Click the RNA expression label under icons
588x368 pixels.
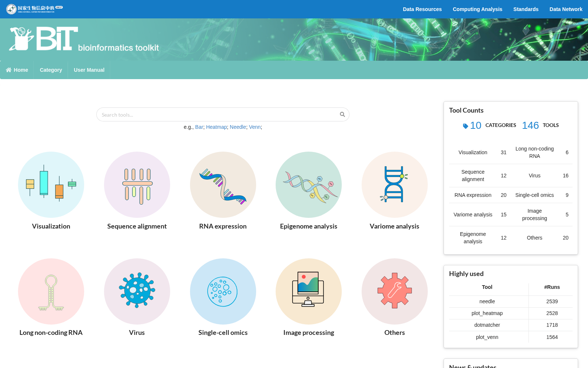[x=223, y=226]
